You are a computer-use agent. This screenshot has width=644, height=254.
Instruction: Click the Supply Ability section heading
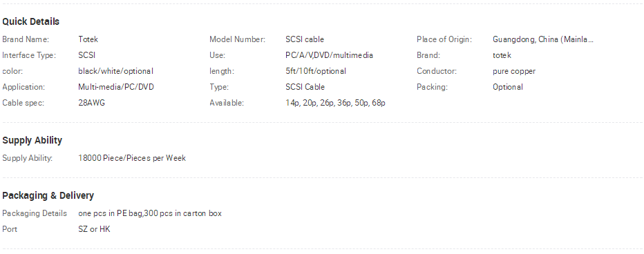(32, 140)
